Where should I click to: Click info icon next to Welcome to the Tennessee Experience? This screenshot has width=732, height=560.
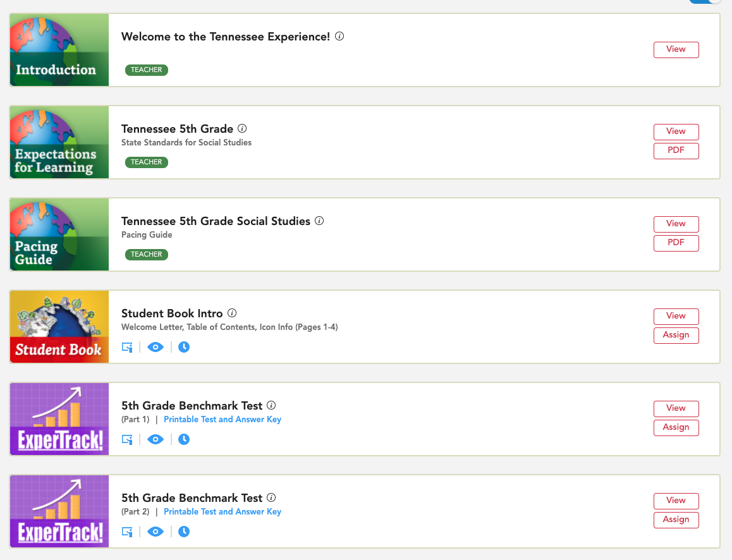(339, 37)
